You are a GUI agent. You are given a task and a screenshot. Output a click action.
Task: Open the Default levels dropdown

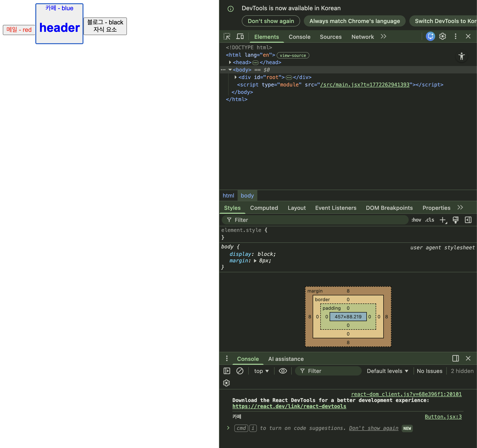click(x=387, y=371)
